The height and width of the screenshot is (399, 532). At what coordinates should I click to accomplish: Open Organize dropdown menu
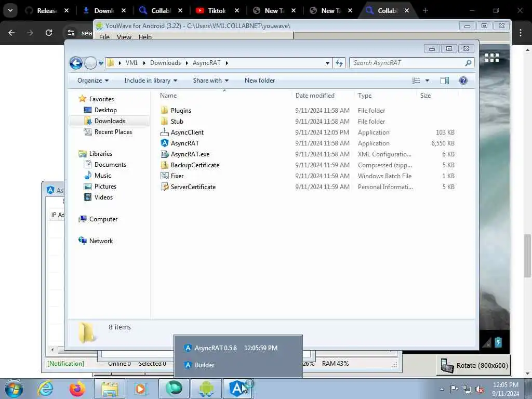click(93, 81)
